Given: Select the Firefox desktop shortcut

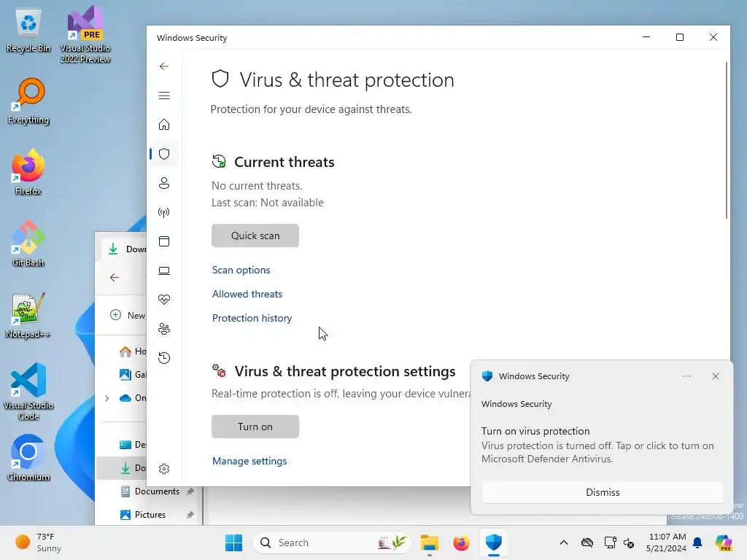Looking at the screenshot, I should [28, 172].
